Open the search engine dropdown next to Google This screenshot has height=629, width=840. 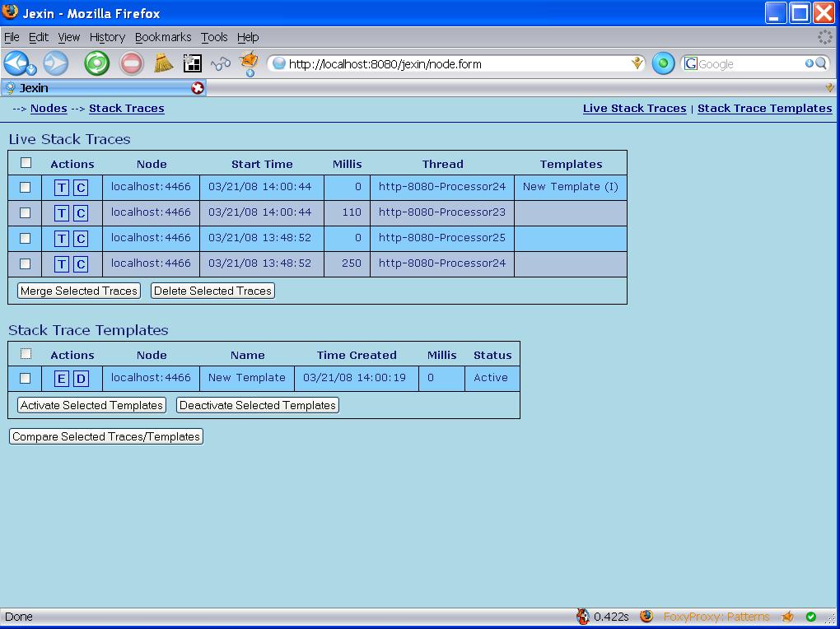click(x=809, y=63)
